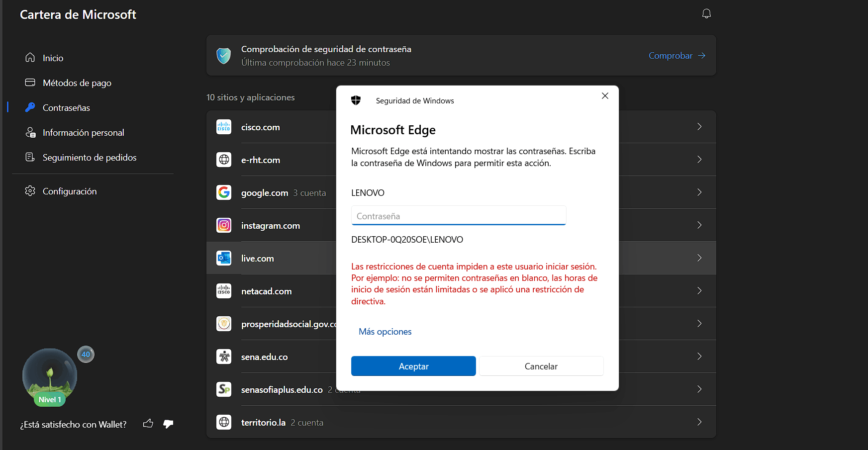Select the e-rht.com site name
The height and width of the screenshot is (450, 868).
[261, 160]
